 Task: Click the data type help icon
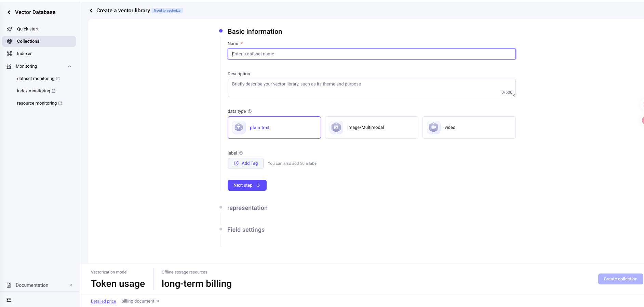(250, 111)
